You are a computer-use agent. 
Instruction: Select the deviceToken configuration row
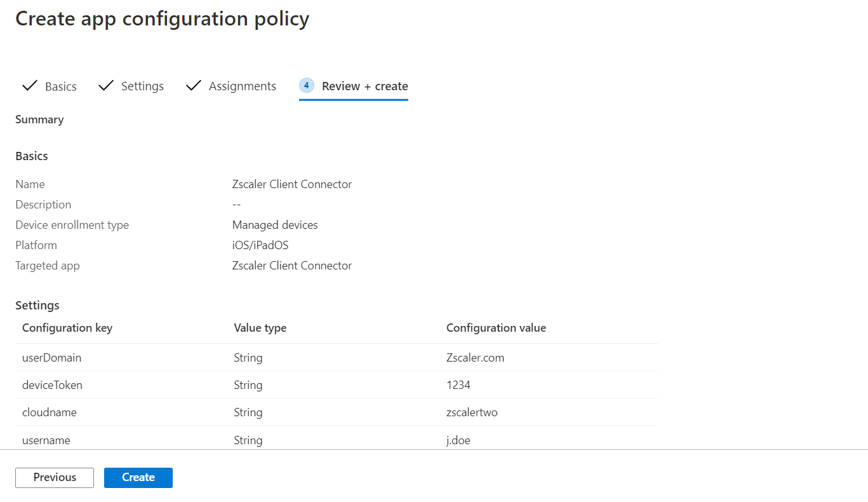(254, 384)
